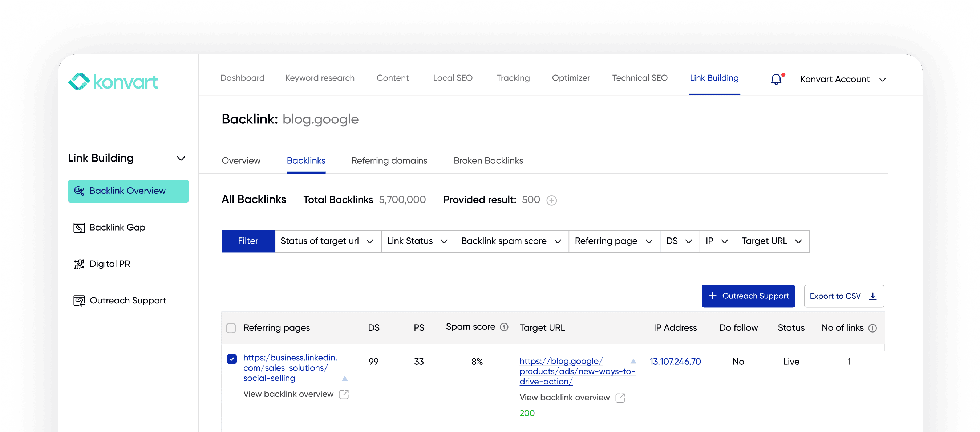Open Digital PR from the sidebar
The height and width of the screenshot is (432, 980).
110,264
